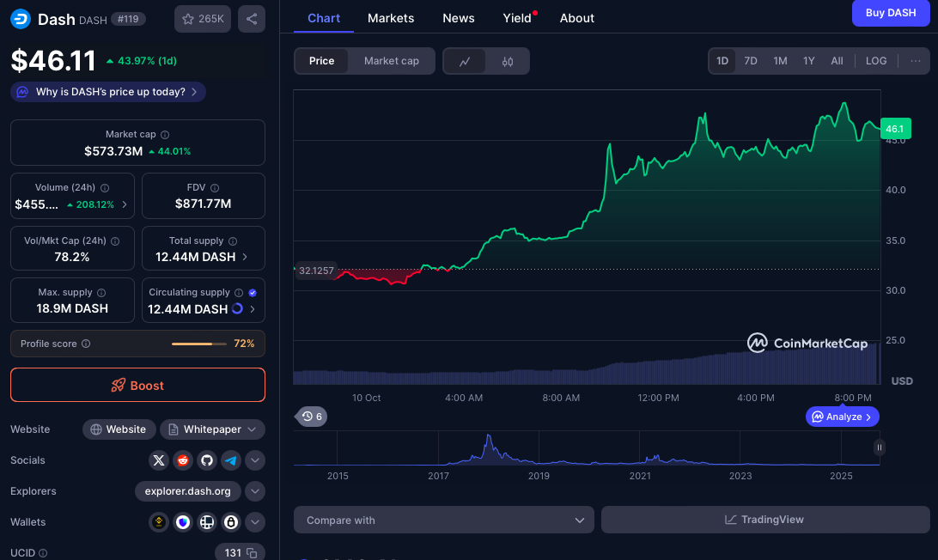
Task: Switch to the Markets tab
Action: pyautogui.click(x=391, y=18)
